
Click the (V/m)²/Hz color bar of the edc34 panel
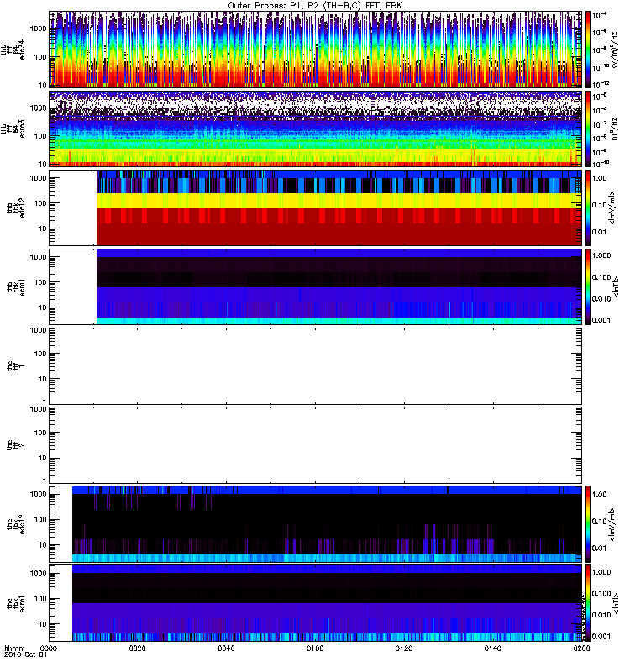point(588,50)
